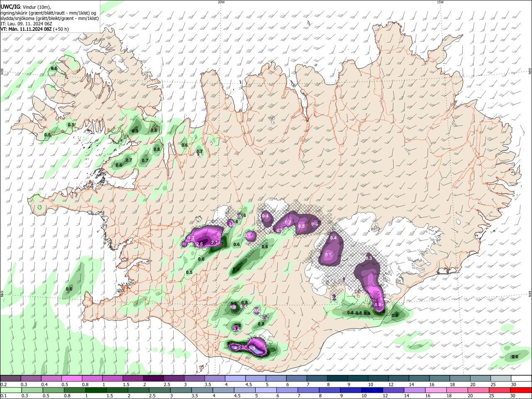Viewport: 532px width, 399px height.
Task: Pick snow-scale swatch between 1.5 and 2
Action: pos(133,379)
